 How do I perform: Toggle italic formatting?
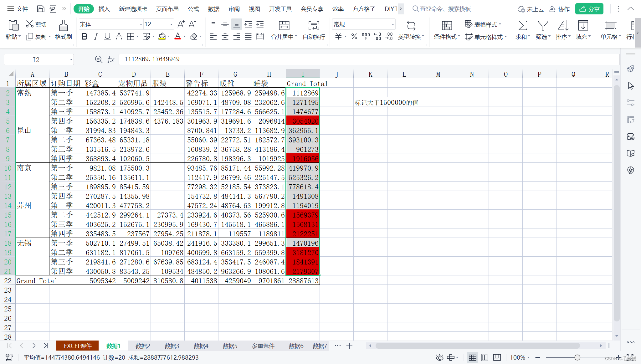tap(96, 37)
